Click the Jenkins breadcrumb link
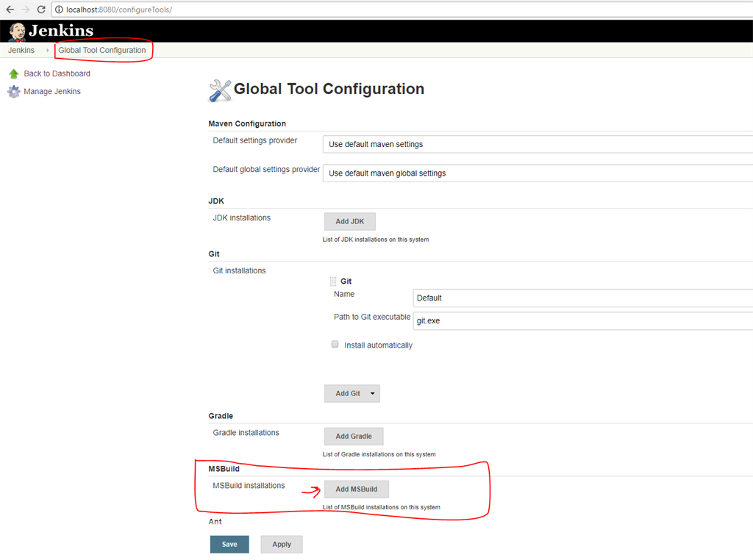 point(21,51)
